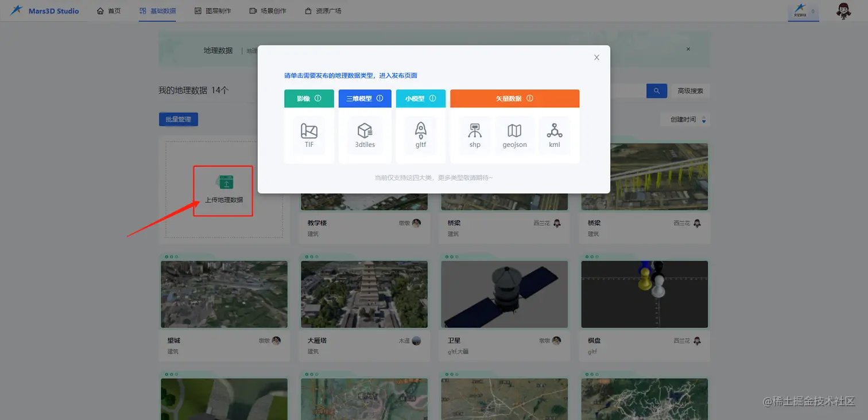The width and height of the screenshot is (868, 420).
Task: Click the 上传地理数据 upload icon
Action: tap(224, 182)
